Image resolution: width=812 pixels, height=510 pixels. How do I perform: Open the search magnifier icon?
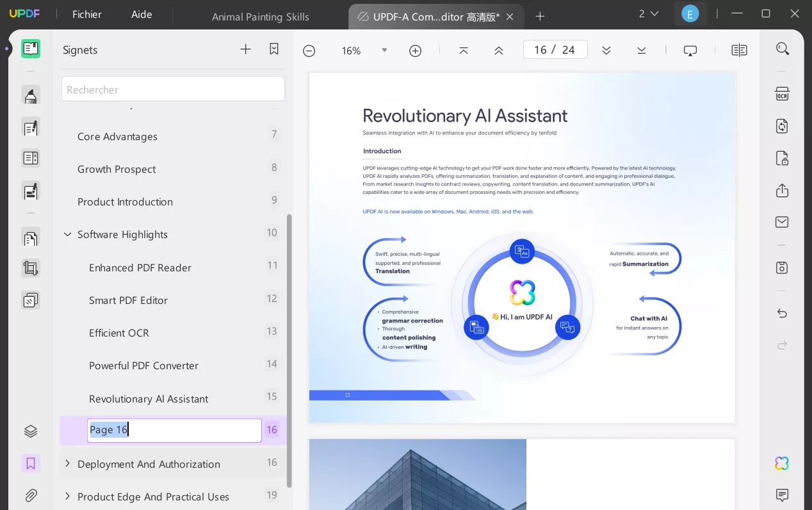782,49
